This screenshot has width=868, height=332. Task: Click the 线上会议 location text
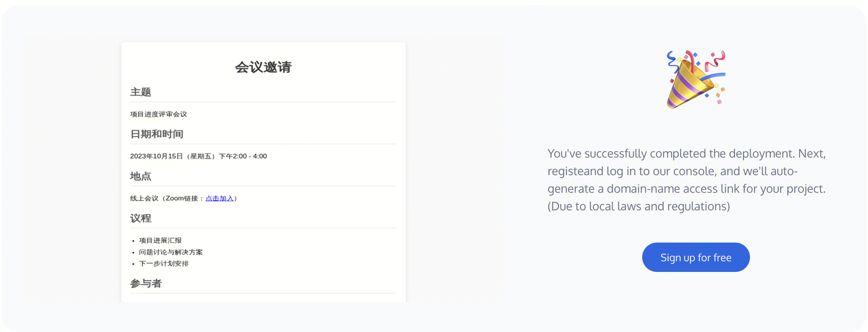coord(144,198)
